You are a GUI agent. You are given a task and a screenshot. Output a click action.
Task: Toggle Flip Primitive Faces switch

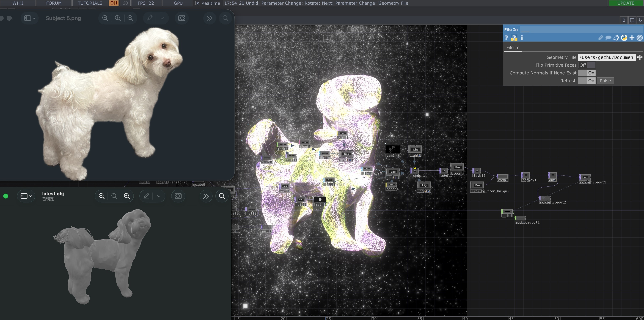587,65
